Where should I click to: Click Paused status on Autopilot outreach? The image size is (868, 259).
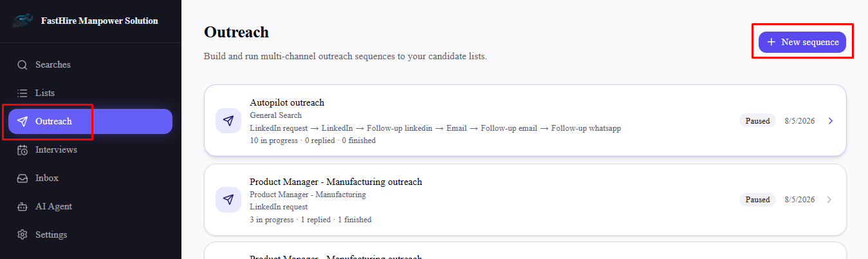(x=757, y=121)
